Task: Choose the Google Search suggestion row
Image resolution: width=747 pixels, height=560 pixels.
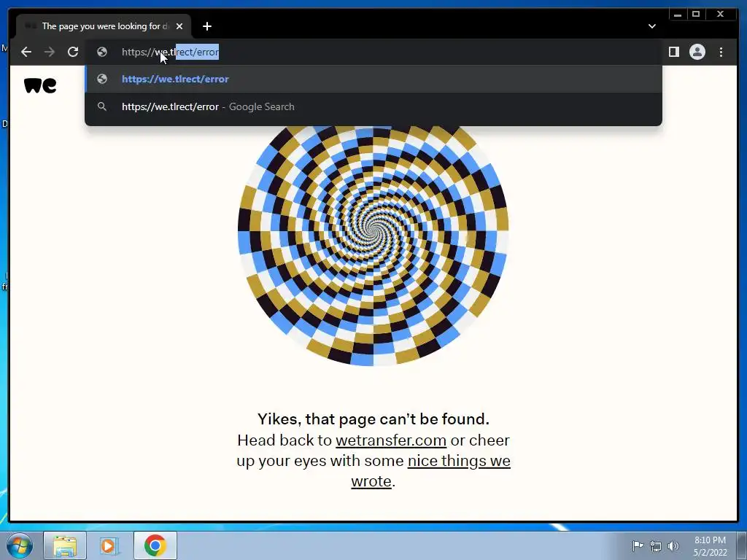Action: [x=373, y=106]
